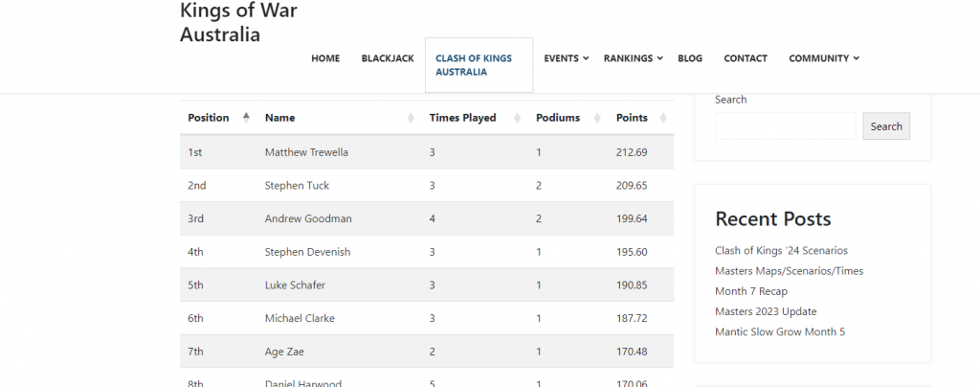Read the Masters Maps/Scenarios/Times post

(789, 271)
